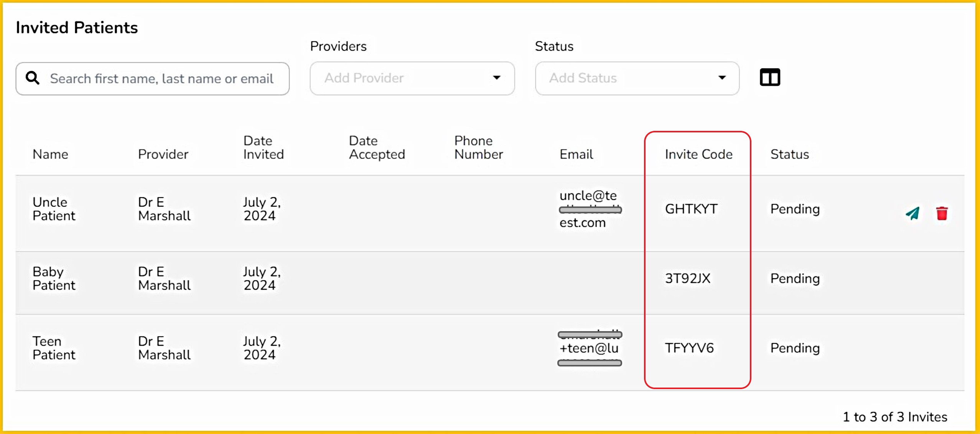Viewport: 980px width, 434px height.
Task: Sort by the Invite Code column header
Action: click(x=698, y=154)
